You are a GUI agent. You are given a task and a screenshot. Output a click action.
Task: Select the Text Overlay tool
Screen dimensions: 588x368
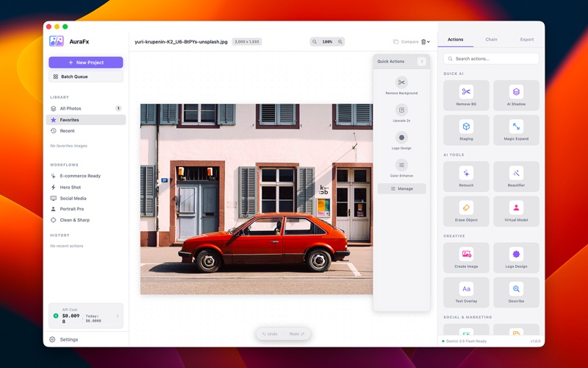click(466, 292)
